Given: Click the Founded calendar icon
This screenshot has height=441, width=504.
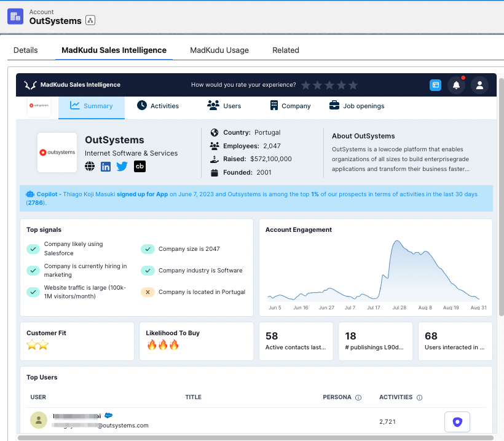Looking at the screenshot, I should (215, 173).
